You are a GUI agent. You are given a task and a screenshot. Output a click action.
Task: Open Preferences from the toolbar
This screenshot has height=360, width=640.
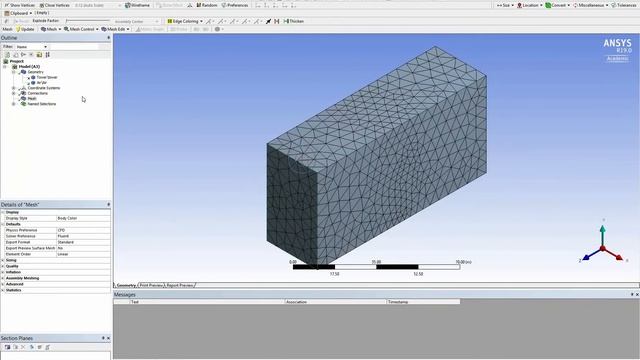(235, 5)
